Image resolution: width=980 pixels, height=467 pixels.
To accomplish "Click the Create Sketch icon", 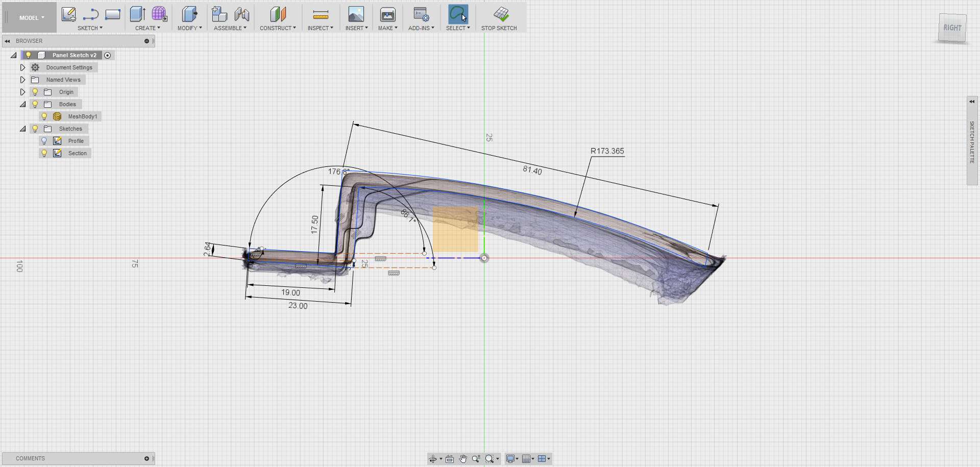I will click(68, 14).
